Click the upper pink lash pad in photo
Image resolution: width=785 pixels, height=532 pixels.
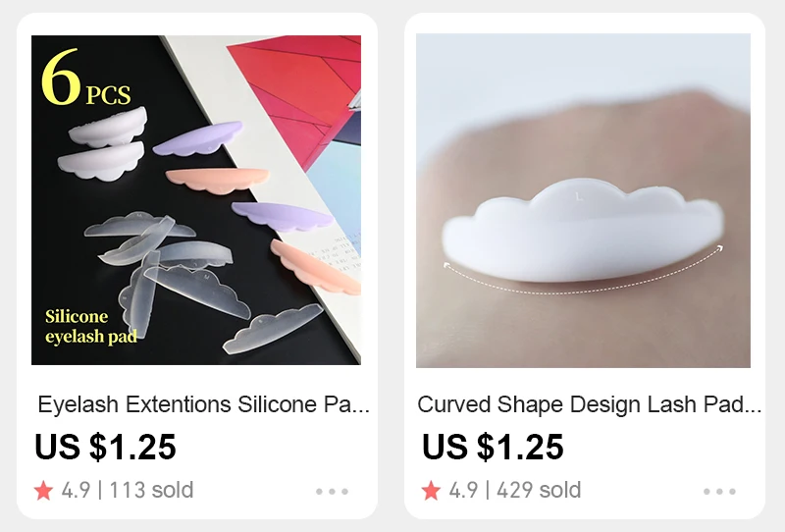[217, 181]
